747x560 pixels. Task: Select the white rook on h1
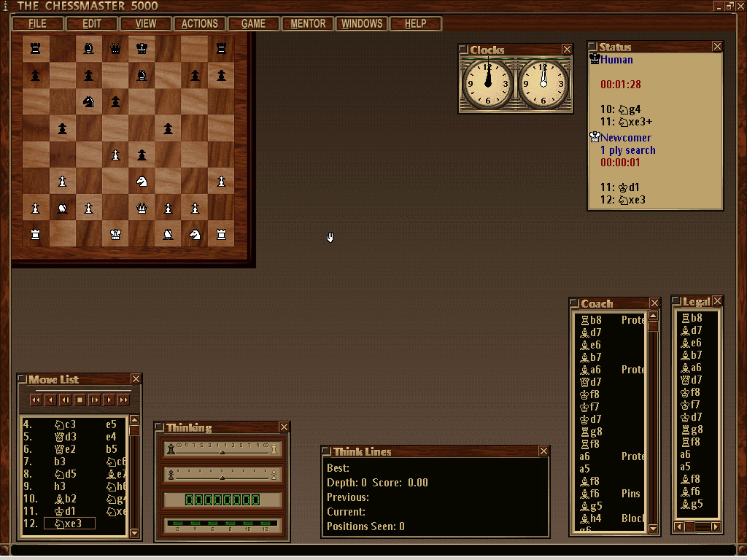coord(221,234)
